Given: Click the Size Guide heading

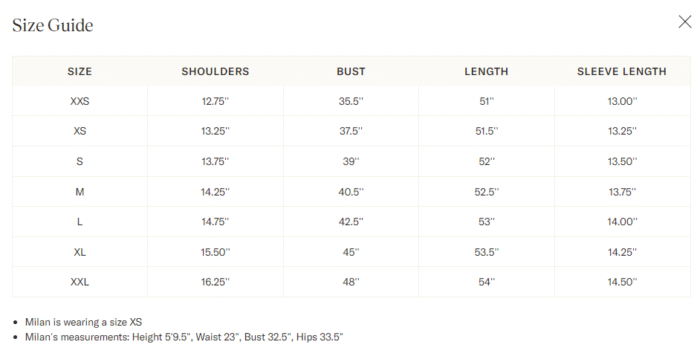Looking at the screenshot, I should tap(53, 25).
